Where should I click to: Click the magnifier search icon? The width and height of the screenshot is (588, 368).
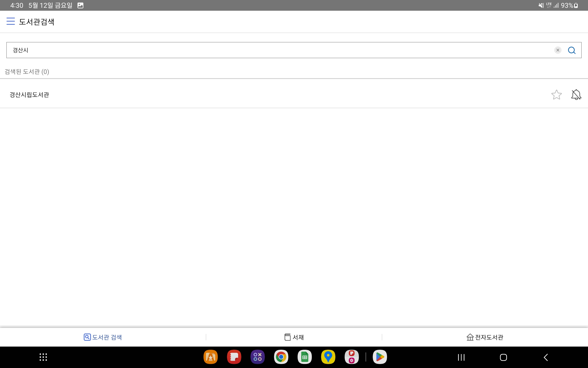click(571, 50)
